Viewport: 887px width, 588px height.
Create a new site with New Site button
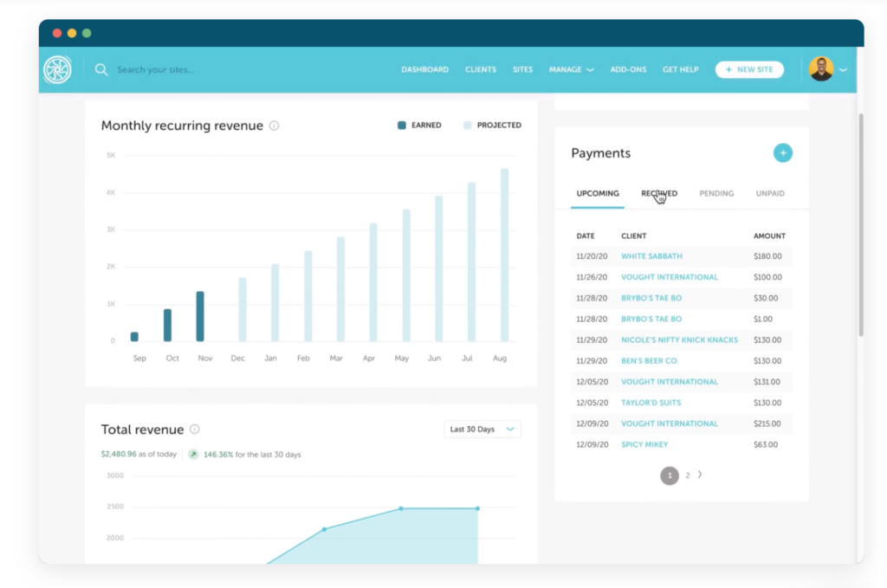tap(749, 69)
